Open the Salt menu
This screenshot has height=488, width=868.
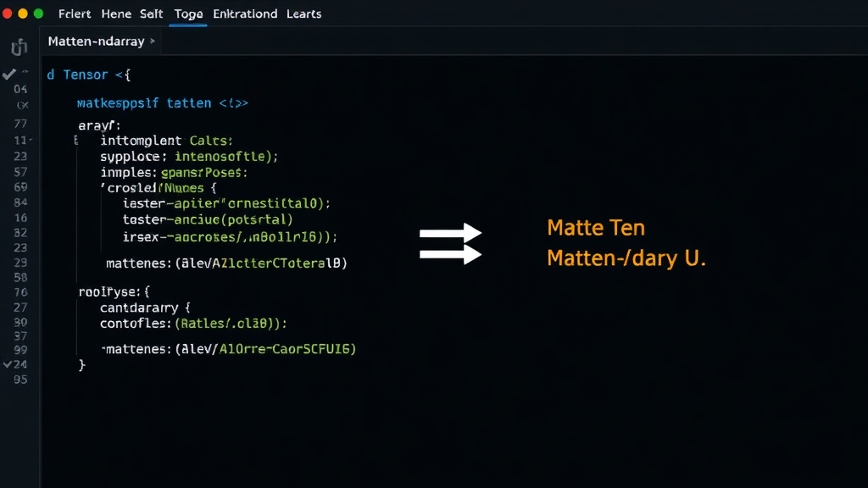click(x=151, y=14)
